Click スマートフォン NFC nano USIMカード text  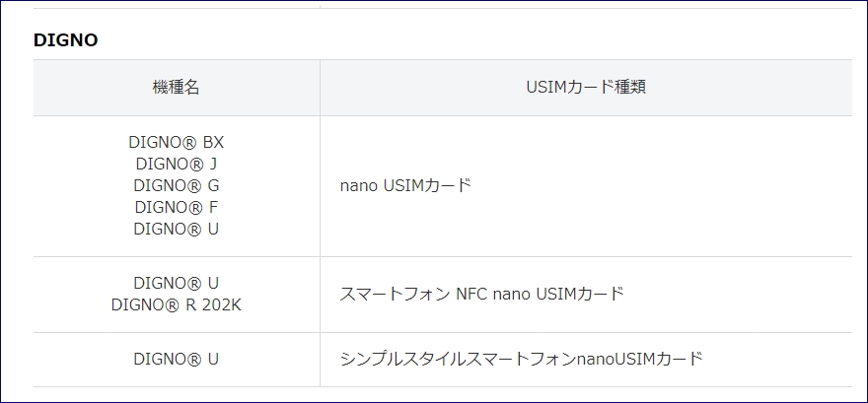tap(481, 295)
